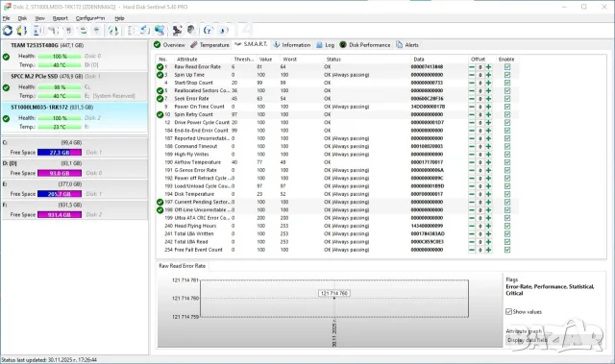Switch to the Overview tab
This screenshot has height=364, width=615.
169,45
